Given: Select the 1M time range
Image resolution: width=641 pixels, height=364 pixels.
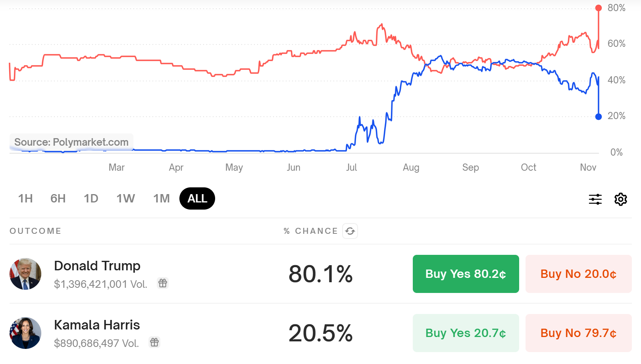Looking at the screenshot, I should click(x=161, y=198).
